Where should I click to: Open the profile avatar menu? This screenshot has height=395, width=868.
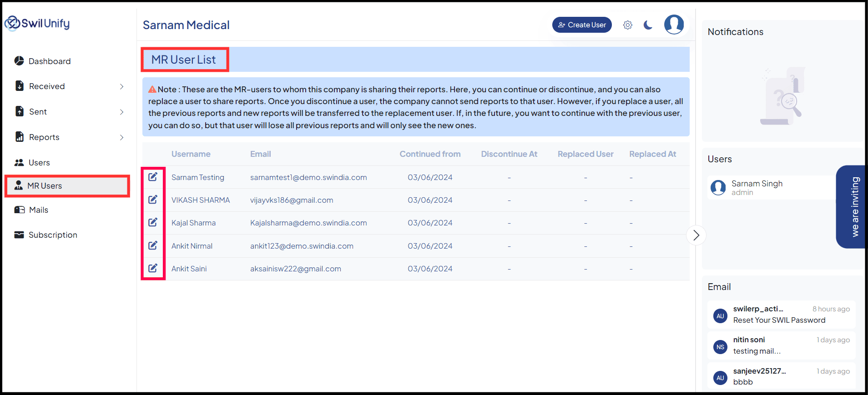(674, 25)
